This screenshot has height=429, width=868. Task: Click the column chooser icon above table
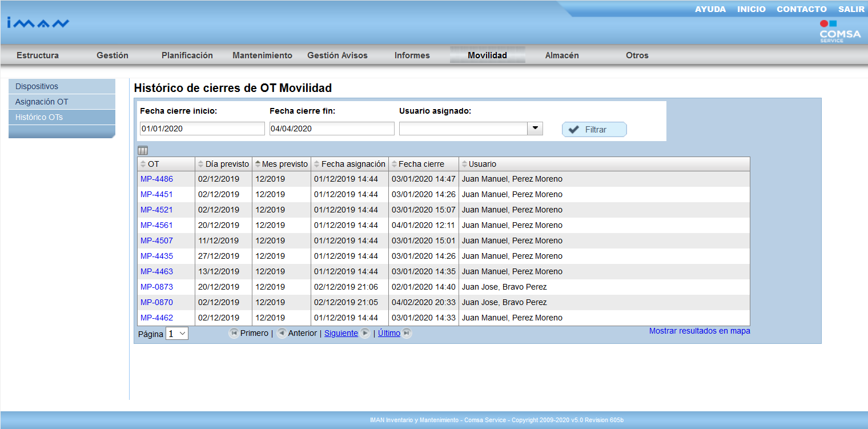click(x=143, y=151)
